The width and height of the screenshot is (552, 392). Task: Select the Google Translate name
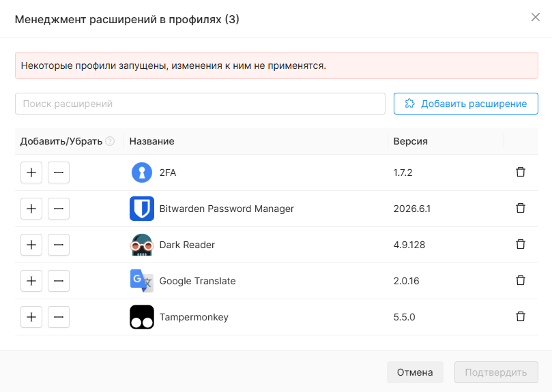[x=197, y=281]
